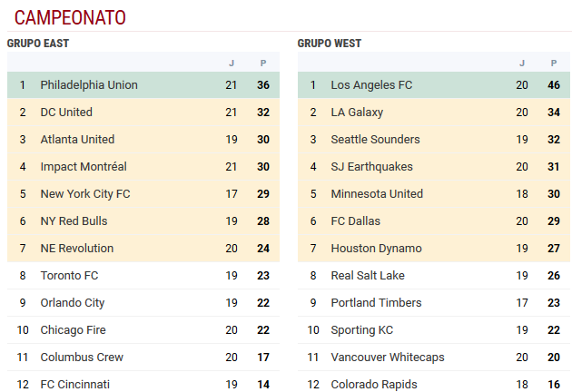Select Seattle Sounders row
This screenshot has width=572, height=392.
tap(434, 140)
